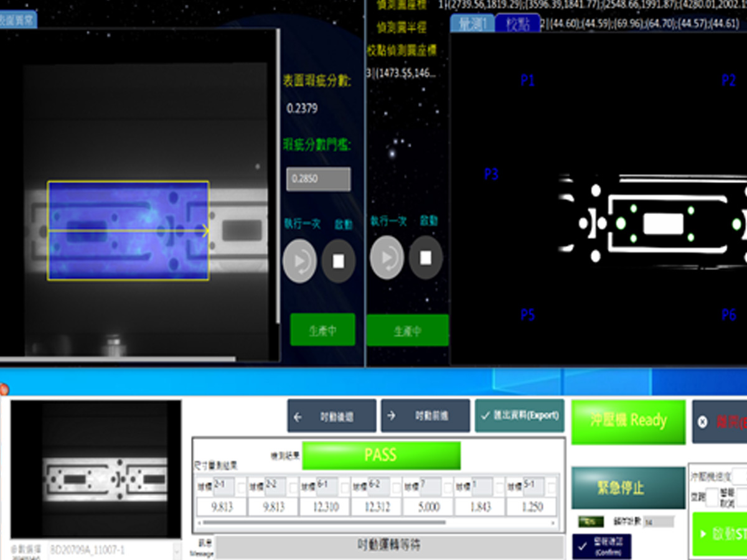The image size is (747, 560).
Task: Click the forward arrow step button
Action: tap(425, 416)
